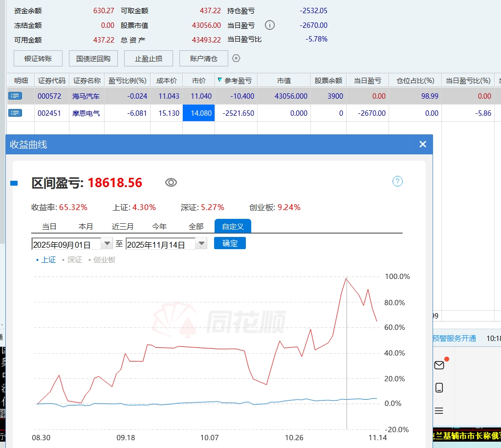Toggle the 上证 benchmark line
Image resolution: width=501 pixels, height=448 pixels.
[46, 259]
